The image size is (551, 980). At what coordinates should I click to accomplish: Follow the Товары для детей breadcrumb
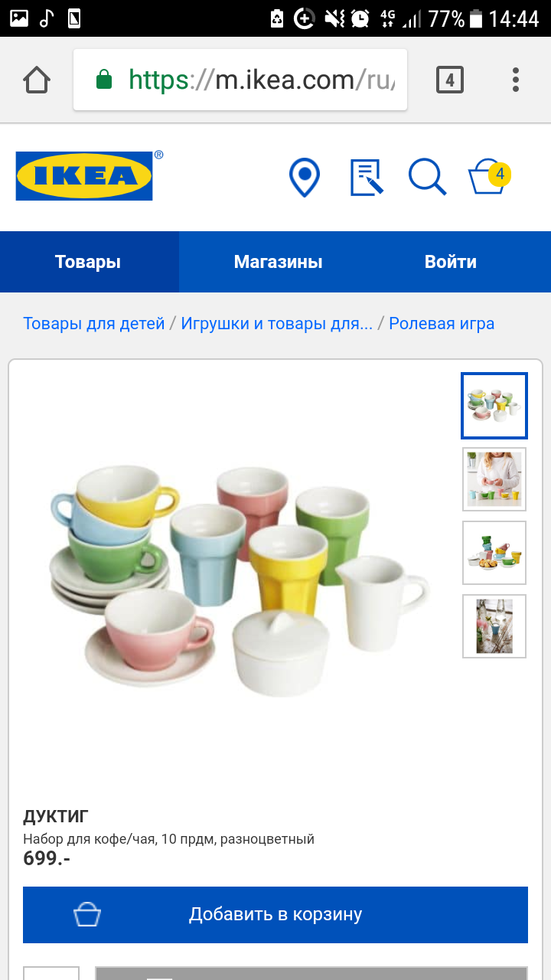94,323
